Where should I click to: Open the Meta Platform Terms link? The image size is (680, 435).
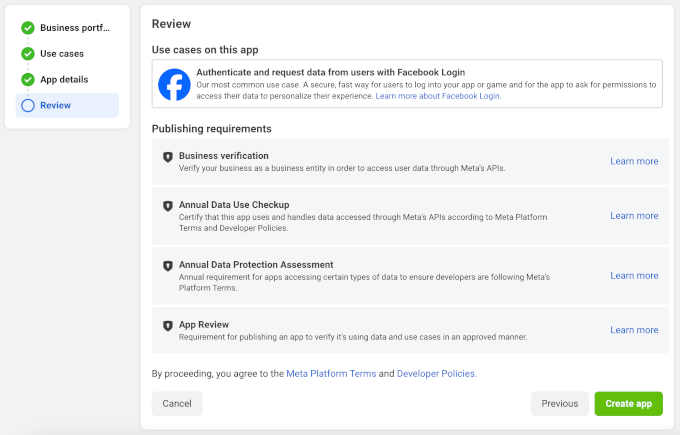(x=331, y=374)
